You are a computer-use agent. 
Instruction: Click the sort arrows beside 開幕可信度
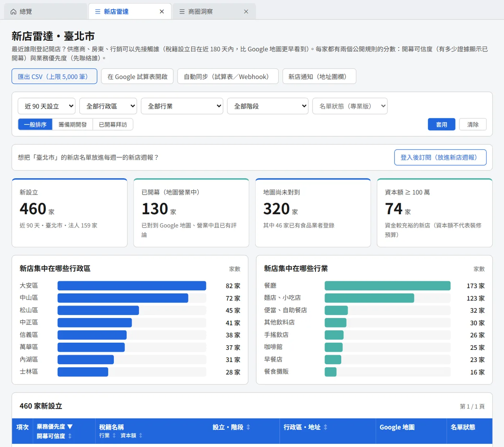(70, 436)
